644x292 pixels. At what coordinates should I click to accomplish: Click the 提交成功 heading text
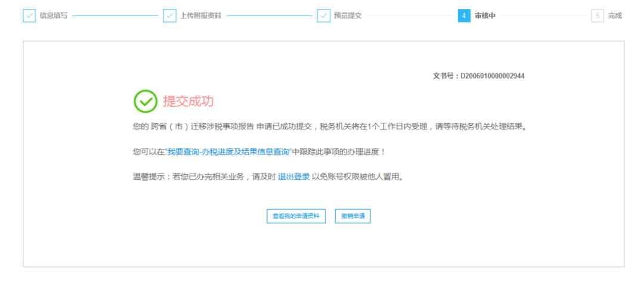pos(188,101)
